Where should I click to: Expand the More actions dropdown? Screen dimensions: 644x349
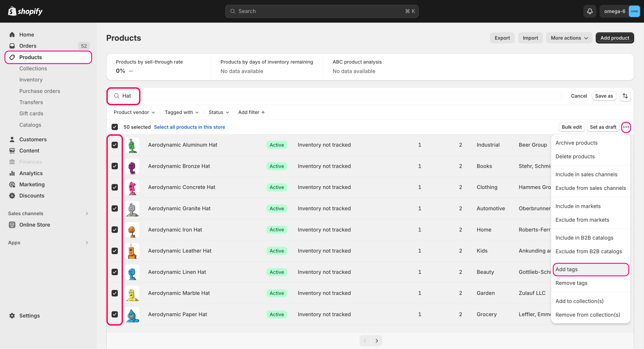569,38
